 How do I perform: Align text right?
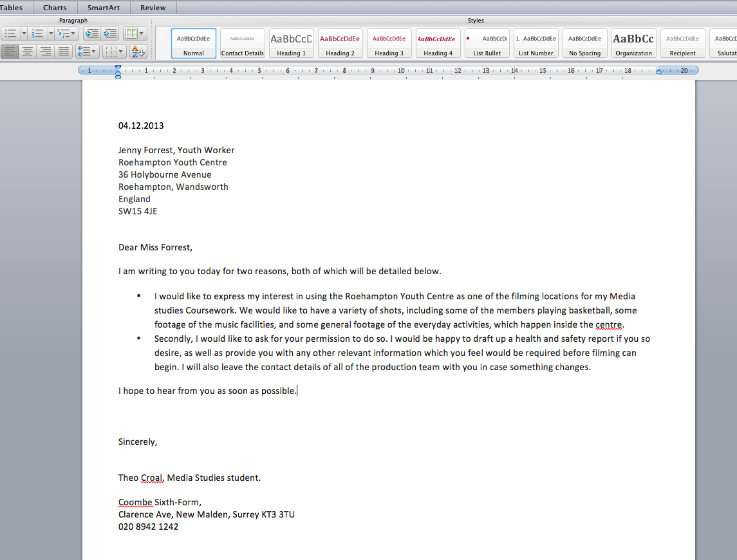pyautogui.click(x=46, y=51)
